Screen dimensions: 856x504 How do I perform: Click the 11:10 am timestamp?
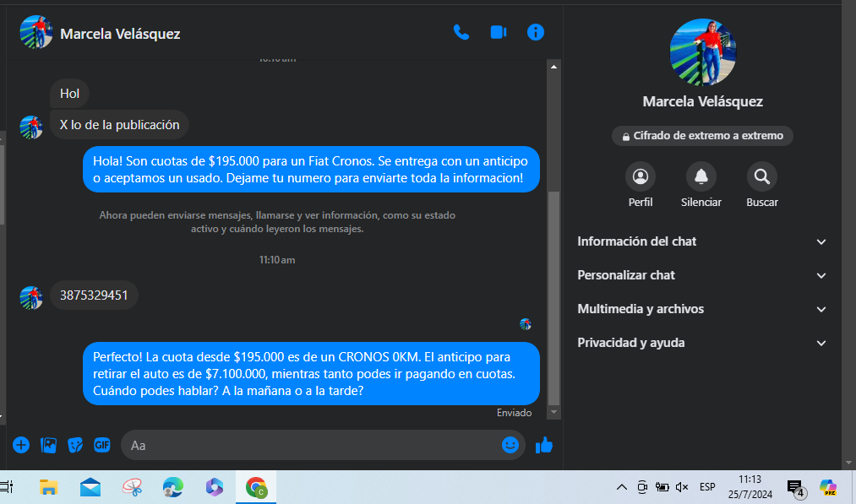tap(277, 260)
